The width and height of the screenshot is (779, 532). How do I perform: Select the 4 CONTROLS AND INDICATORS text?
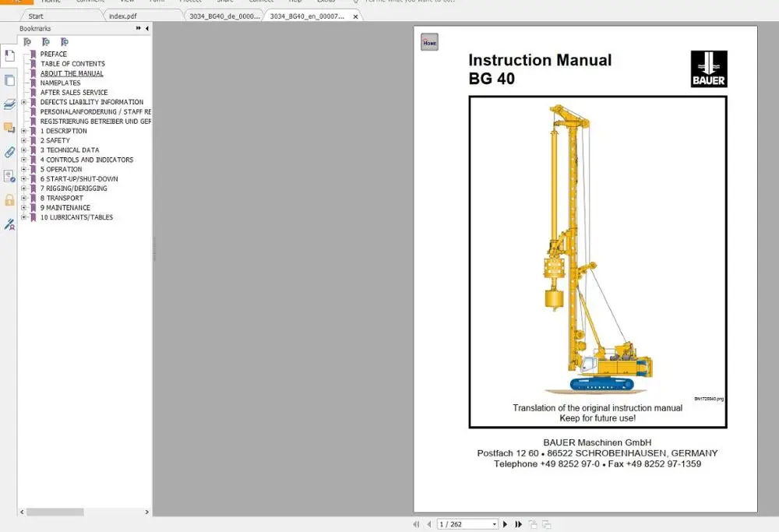(87, 160)
